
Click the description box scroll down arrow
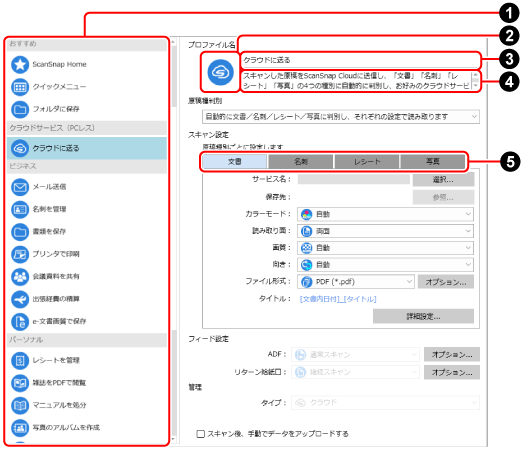(476, 86)
